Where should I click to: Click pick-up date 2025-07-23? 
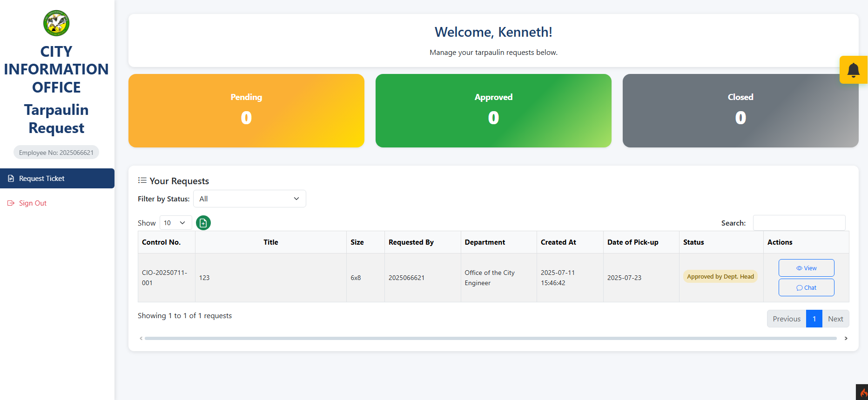click(641, 278)
